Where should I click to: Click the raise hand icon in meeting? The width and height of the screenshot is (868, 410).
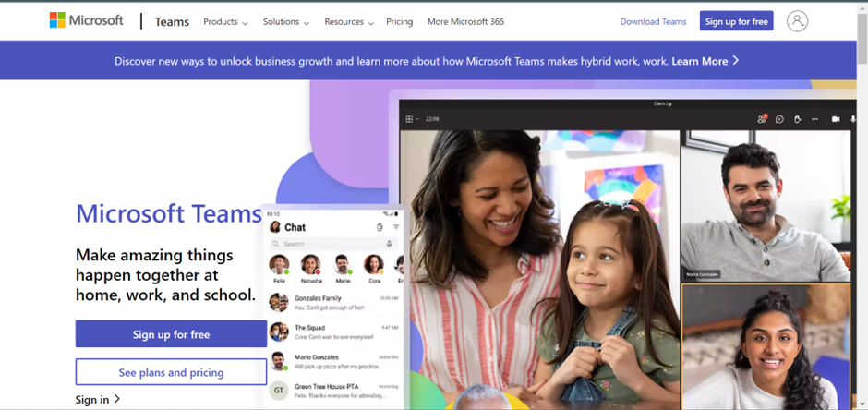[795, 119]
